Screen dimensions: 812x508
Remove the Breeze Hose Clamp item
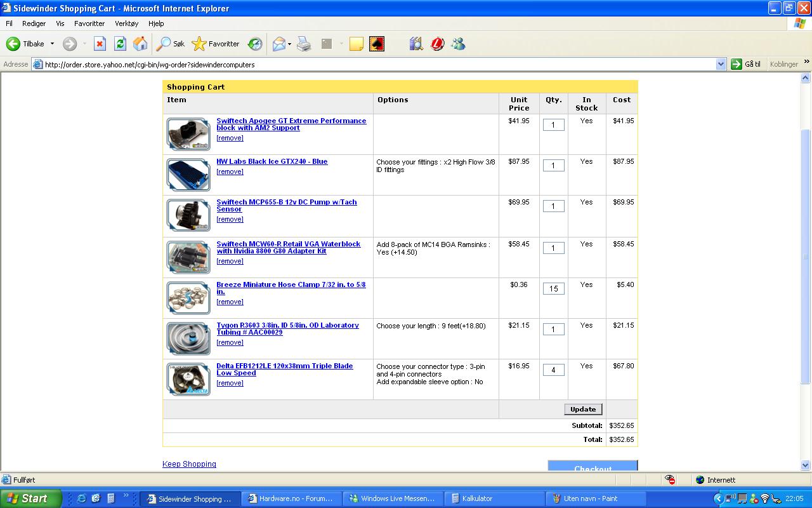(x=230, y=302)
